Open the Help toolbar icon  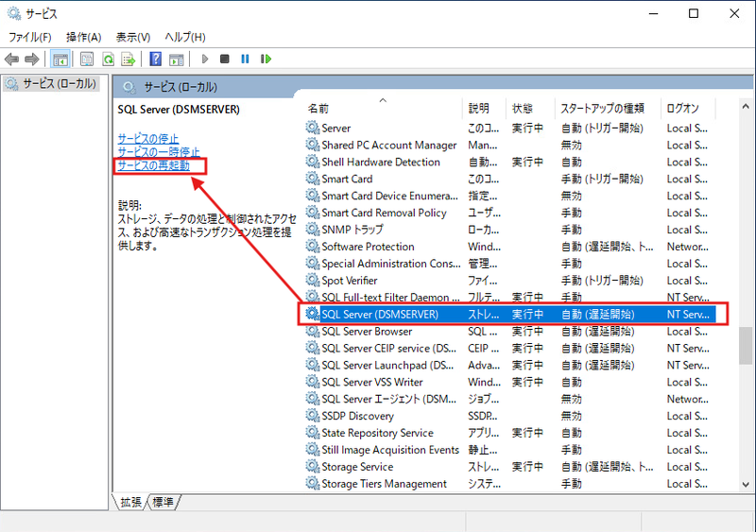coord(155,60)
